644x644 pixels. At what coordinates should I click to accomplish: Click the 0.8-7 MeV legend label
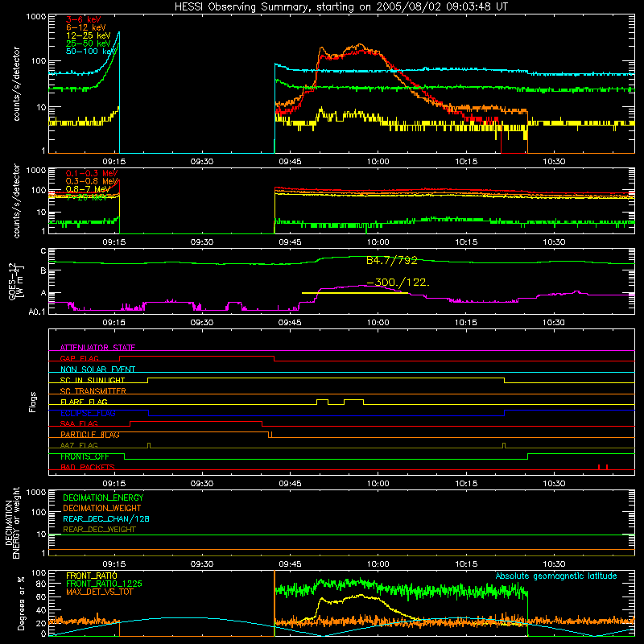click(x=88, y=189)
